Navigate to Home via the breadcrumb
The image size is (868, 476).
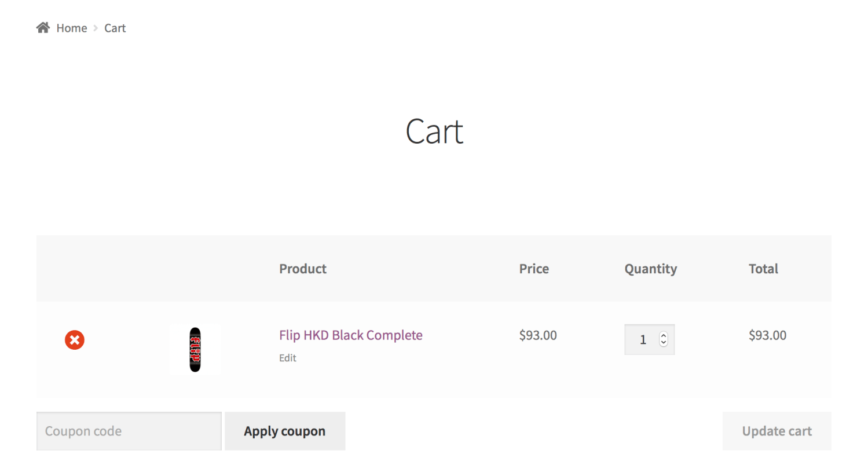click(x=71, y=27)
